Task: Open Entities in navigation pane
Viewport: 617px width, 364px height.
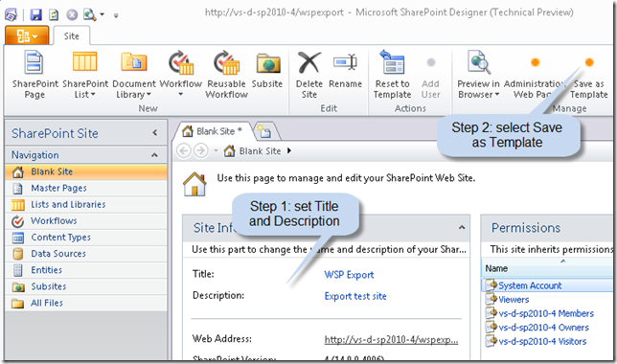Action: click(x=86, y=270)
